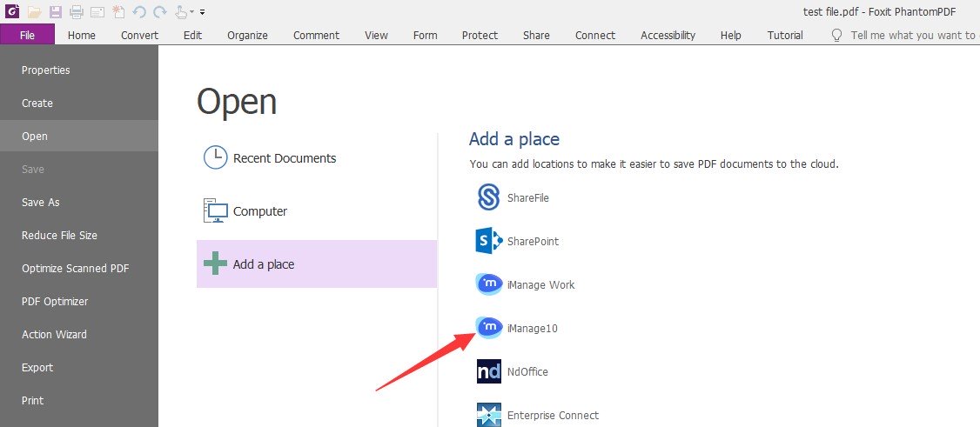Select Optimize Scanned PDF in the sidebar
The height and width of the screenshot is (427, 980).
(78, 269)
